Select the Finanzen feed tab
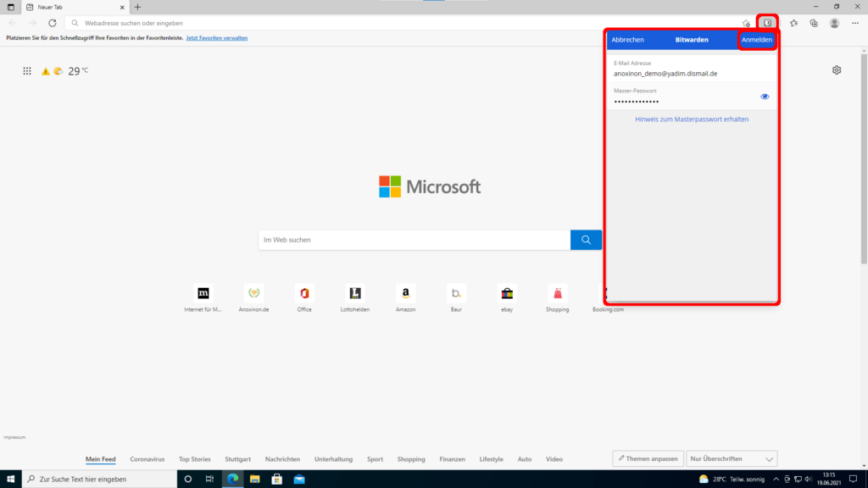This screenshot has height=488, width=868. [453, 459]
